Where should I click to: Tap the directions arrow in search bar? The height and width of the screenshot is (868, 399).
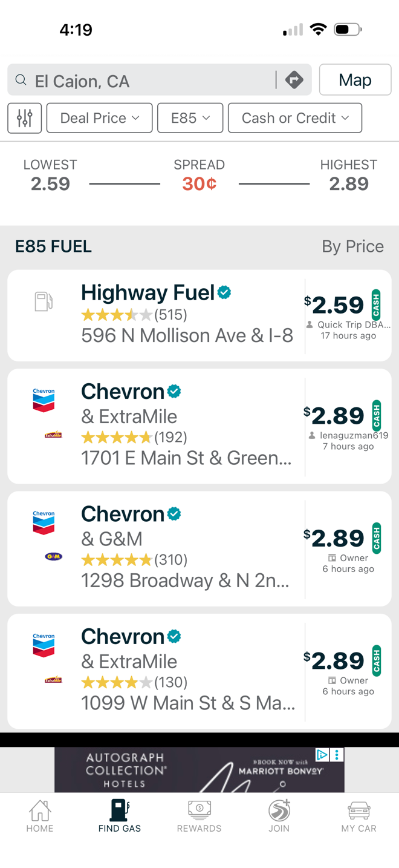294,80
